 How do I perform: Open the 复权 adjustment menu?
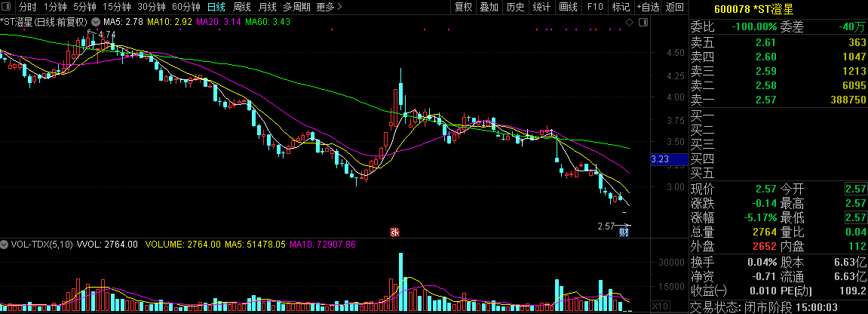463,7
